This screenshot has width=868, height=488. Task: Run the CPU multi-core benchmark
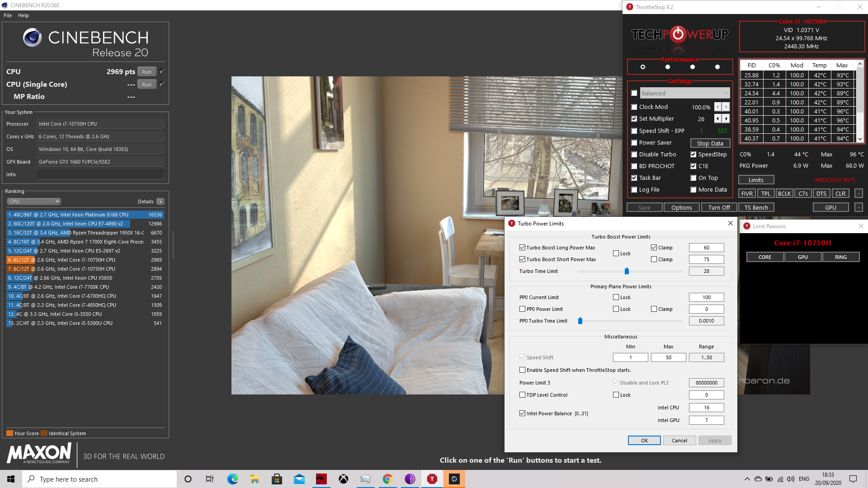[x=147, y=72]
